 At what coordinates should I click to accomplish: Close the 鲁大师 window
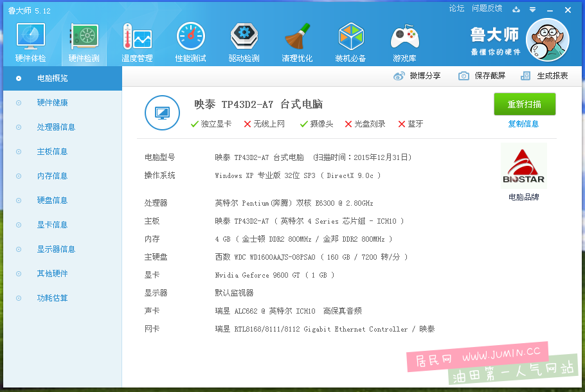pos(568,10)
